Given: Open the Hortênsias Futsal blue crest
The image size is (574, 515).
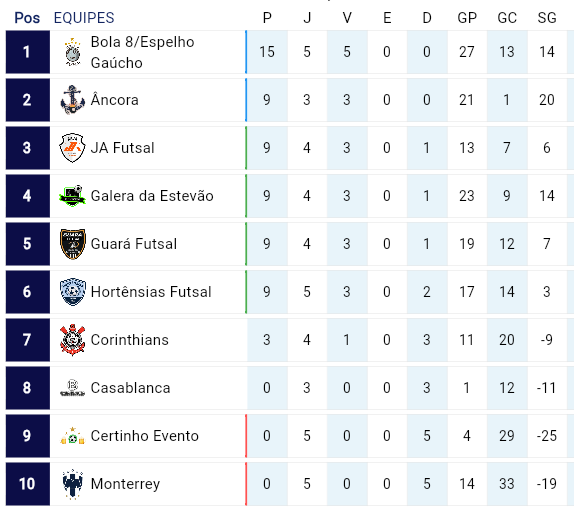Looking at the screenshot, I should tap(72, 292).
